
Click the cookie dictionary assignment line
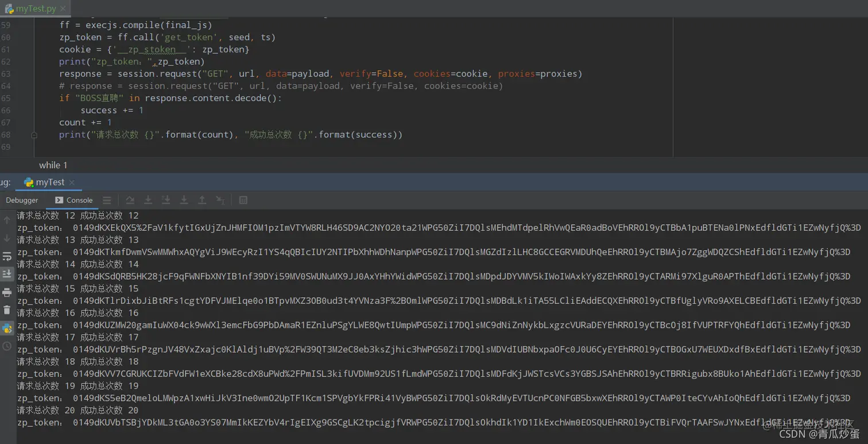(x=154, y=49)
